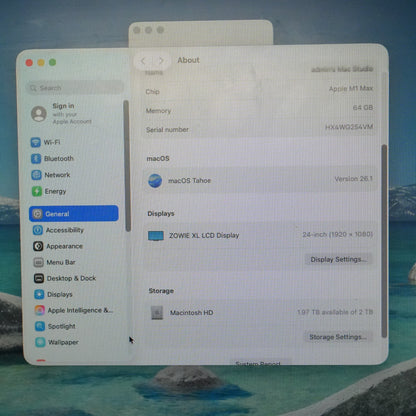Go back with the left chevron
The width and height of the screenshot is (416, 416).
point(143,61)
